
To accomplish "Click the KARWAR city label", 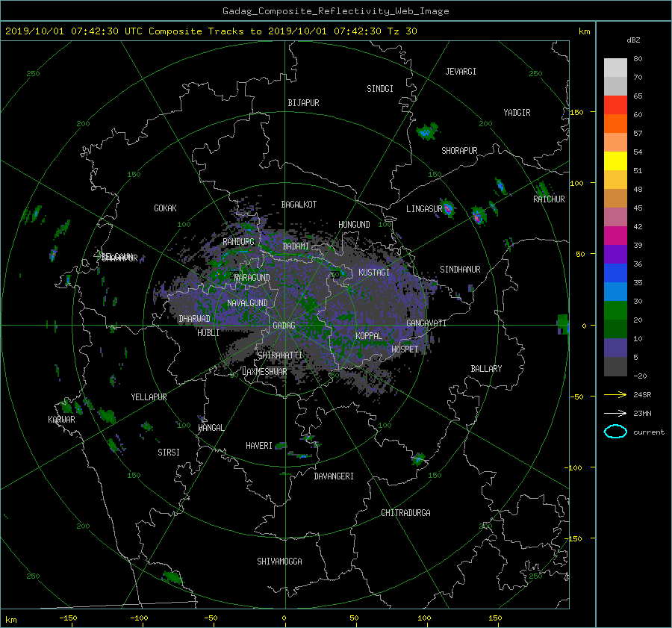I will pyautogui.click(x=61, y=420).
